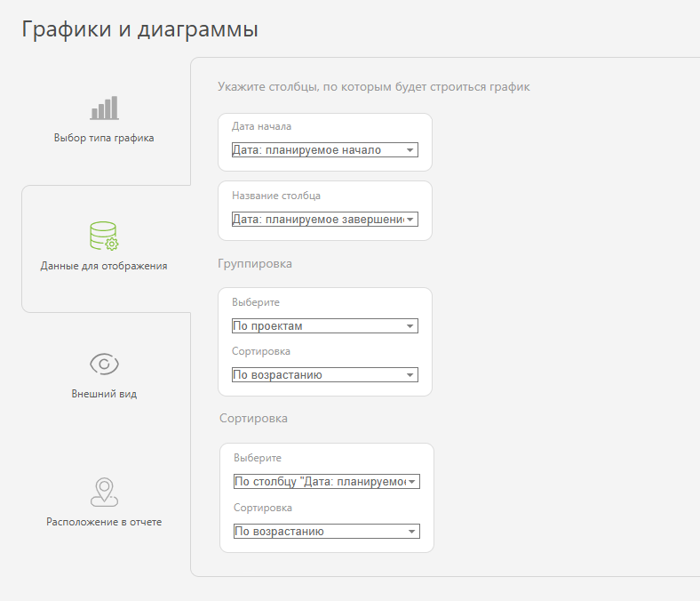
Task: Open the 'Выбор типа графика' tab
Action: pos(104,138)
